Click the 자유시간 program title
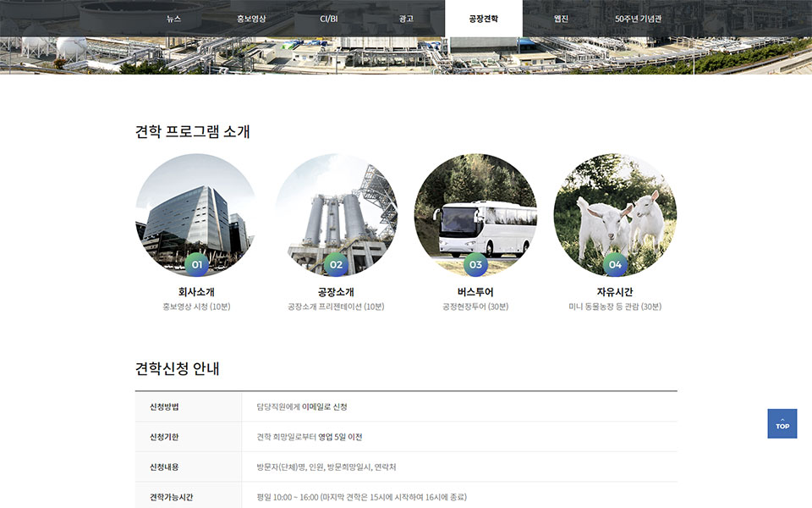The width and height of the screenshot is (812, 508). 615,292
